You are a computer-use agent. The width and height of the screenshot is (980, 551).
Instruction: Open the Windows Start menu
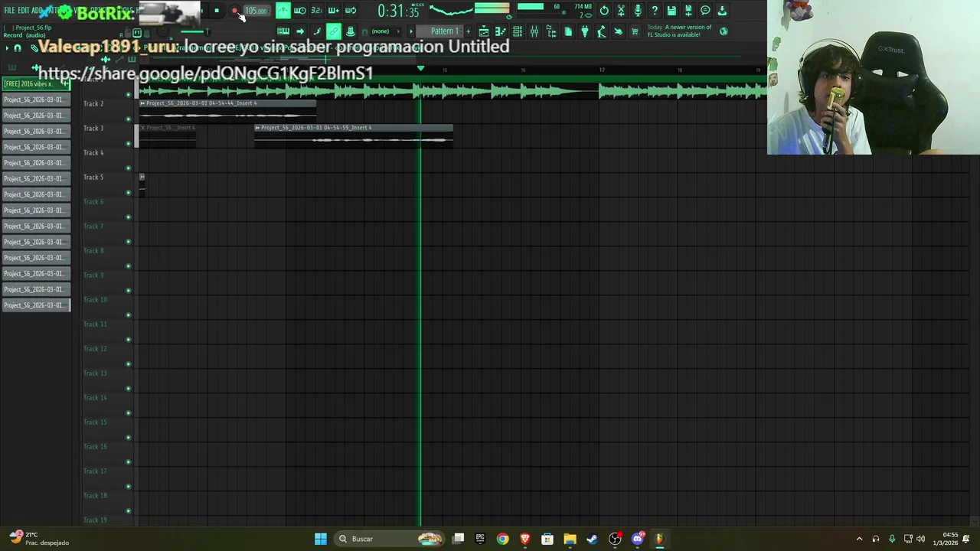[x=321, y=539]
